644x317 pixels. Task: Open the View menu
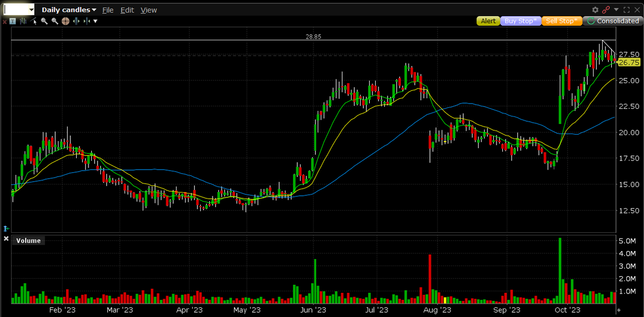(x=149, y=10)
